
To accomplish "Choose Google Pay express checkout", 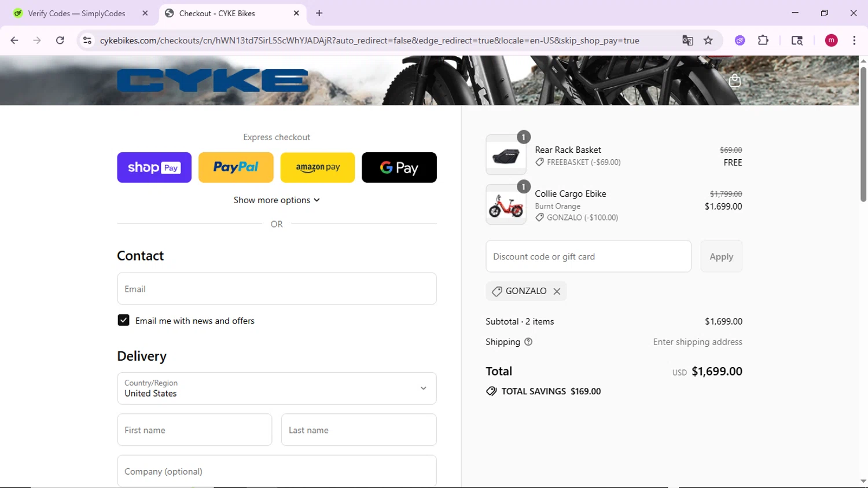I will click(x=399, y=168).
